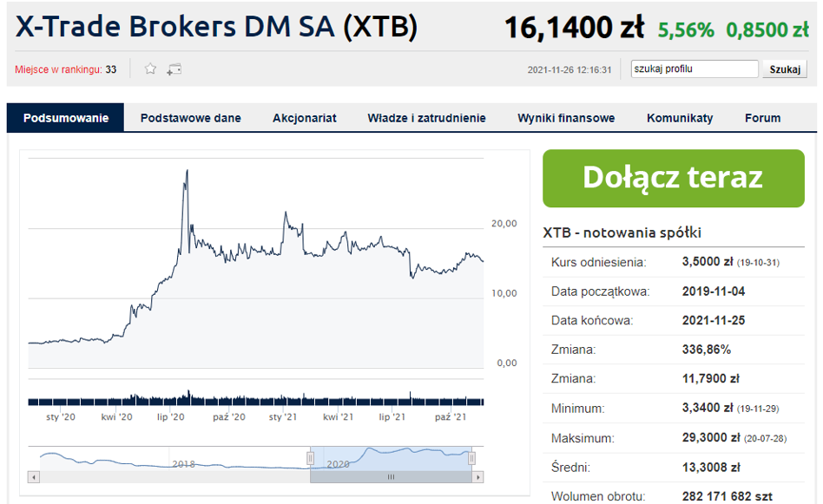Click the Szukaj search button

[x=784, y=69]
